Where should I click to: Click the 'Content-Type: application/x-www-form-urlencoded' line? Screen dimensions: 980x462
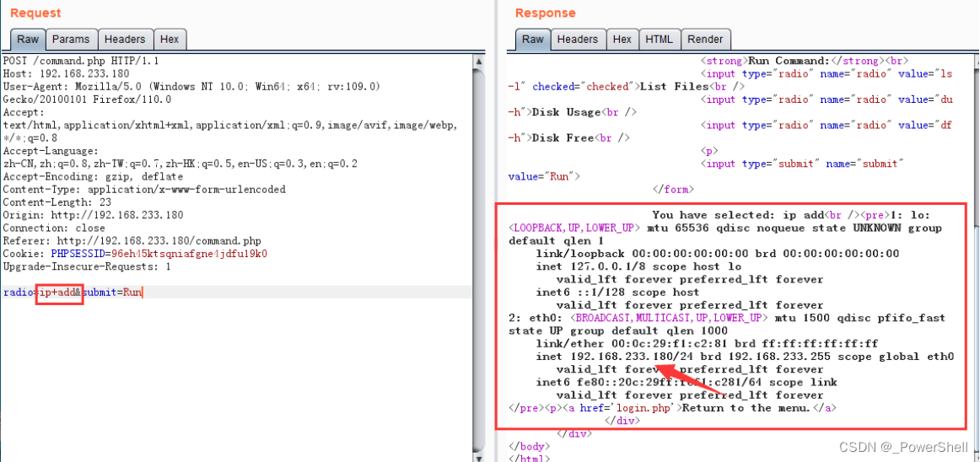tap(144, 190)
